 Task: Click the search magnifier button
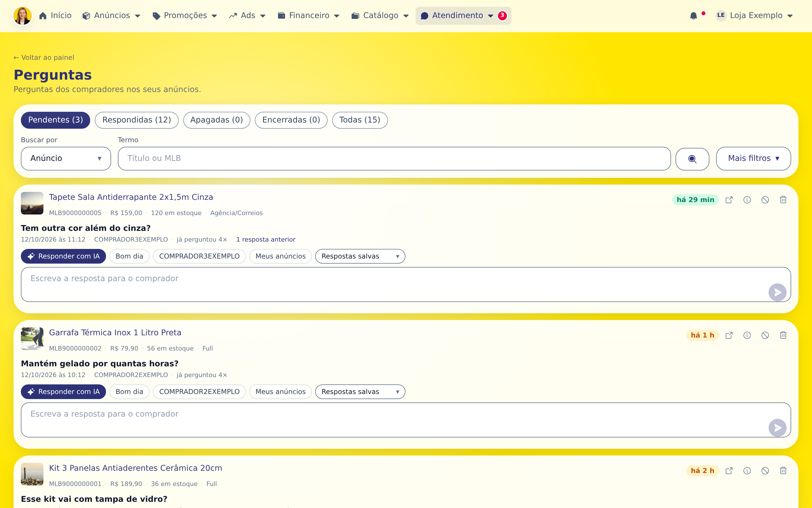pyautogui.click(x=692, y=159)
